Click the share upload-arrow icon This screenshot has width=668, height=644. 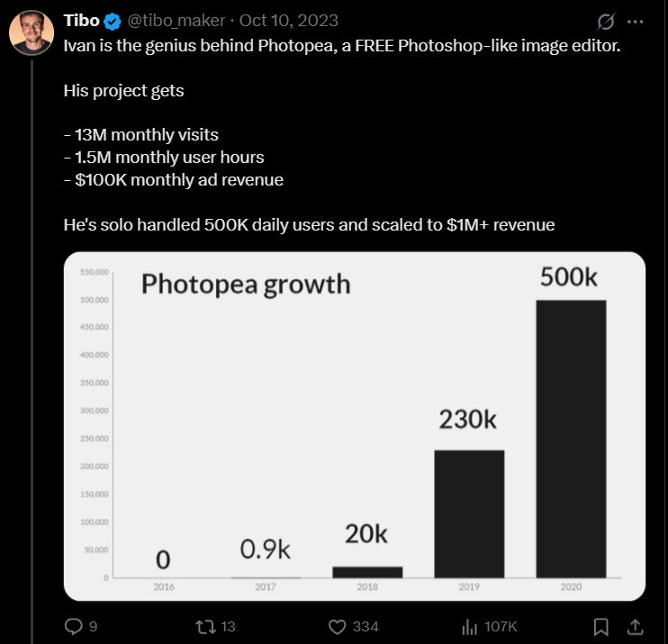635,626
